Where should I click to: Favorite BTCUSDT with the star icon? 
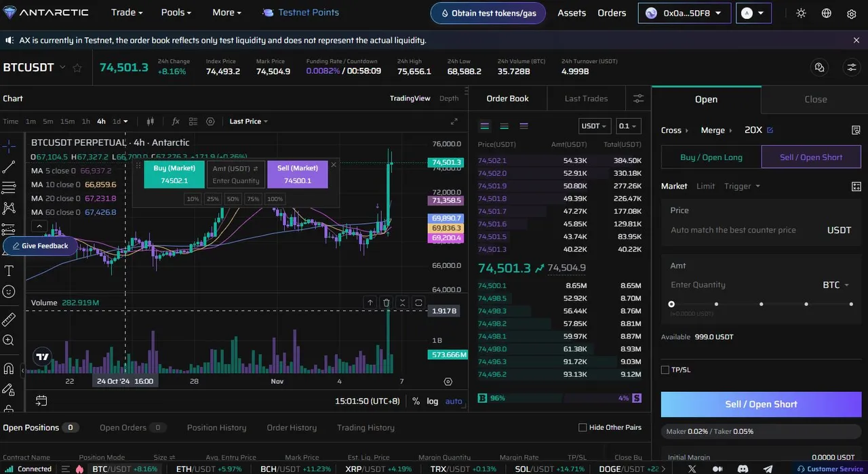[x=77, y=68]
